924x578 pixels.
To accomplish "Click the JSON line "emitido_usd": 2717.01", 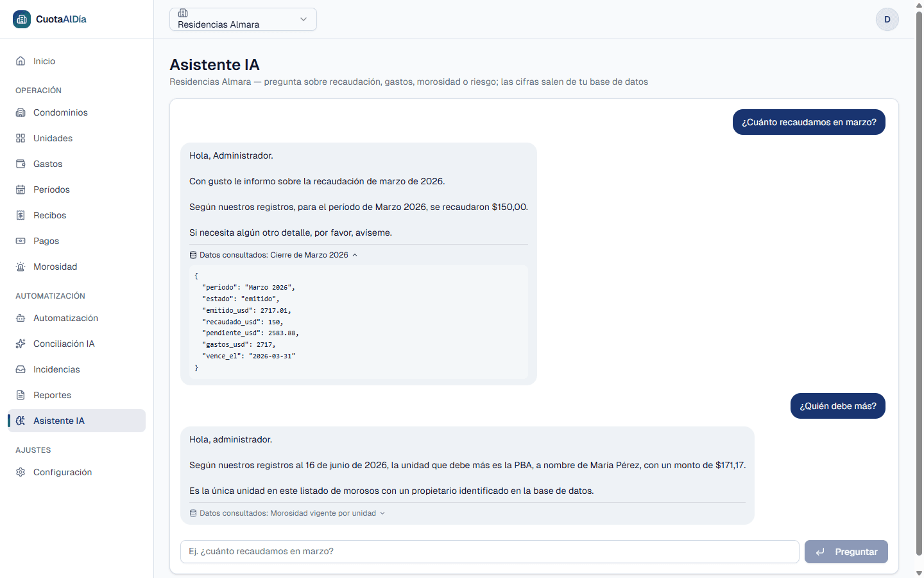I will [246, 310].
